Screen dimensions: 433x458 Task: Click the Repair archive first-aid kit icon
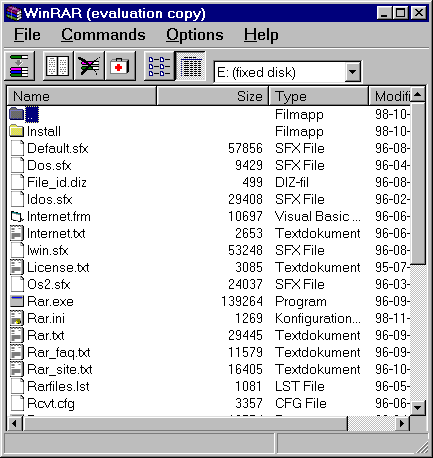[120, 66]
